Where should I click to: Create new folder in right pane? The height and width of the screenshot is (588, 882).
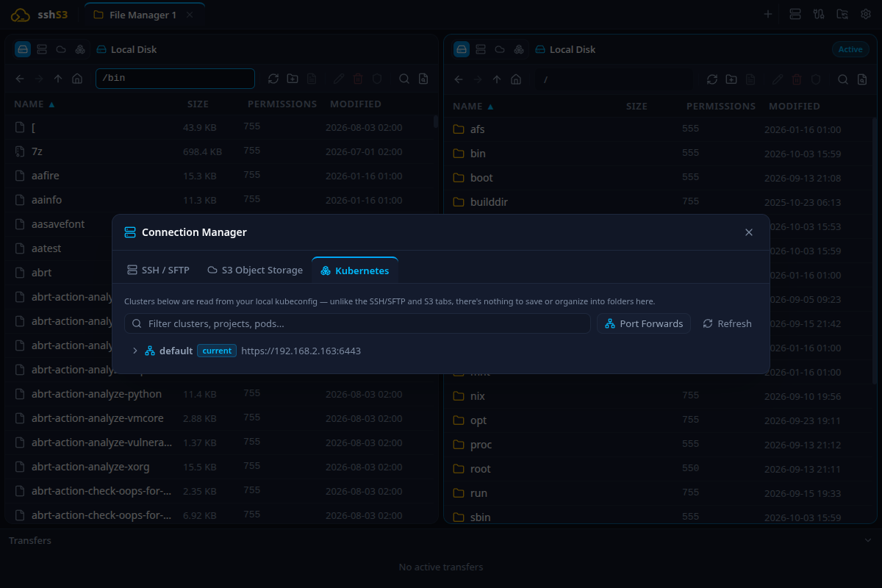pos(731,79)
